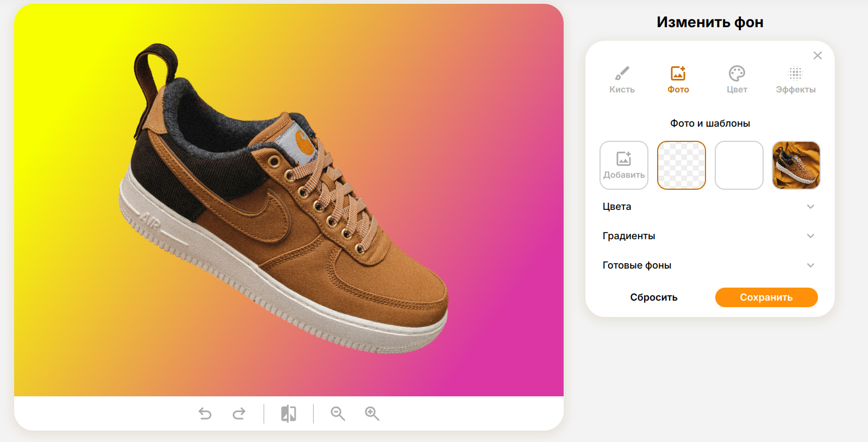
Task: Select the Кисть brush tool
Action: click(622, 79)
